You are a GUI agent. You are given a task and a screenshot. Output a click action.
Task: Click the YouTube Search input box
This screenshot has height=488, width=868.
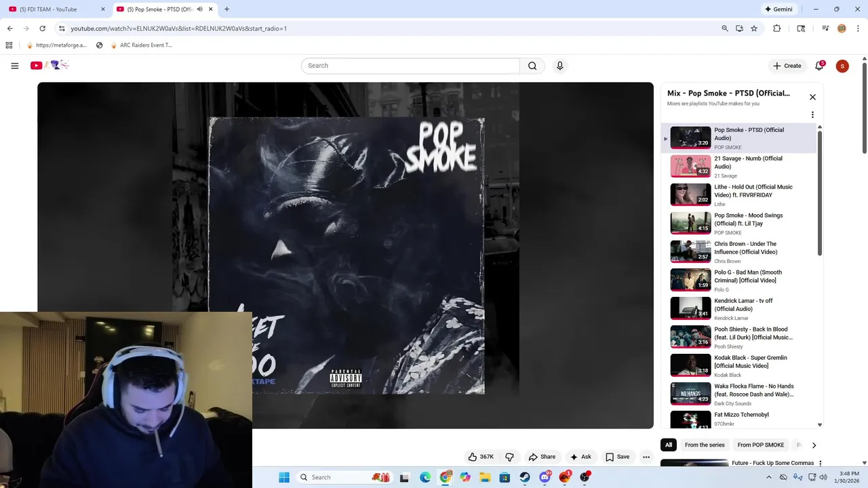click(x=410, y=66)
